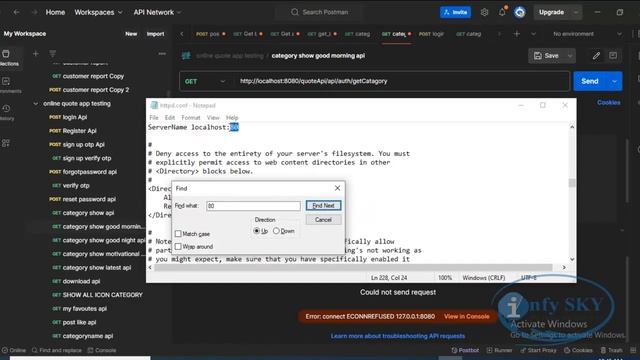Screen dimensions: 640x360
Task: Select the customer report Copy 2 request
Action: [96, 90]
